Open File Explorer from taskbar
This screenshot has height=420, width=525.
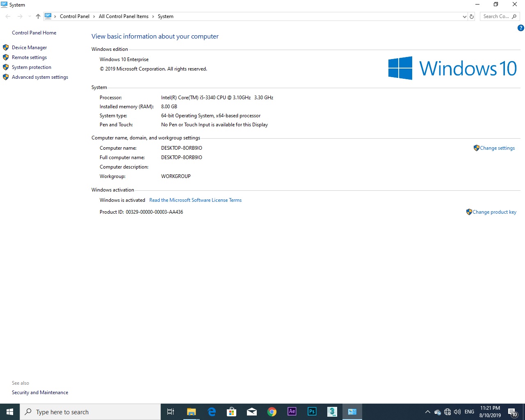coord(192,412)
